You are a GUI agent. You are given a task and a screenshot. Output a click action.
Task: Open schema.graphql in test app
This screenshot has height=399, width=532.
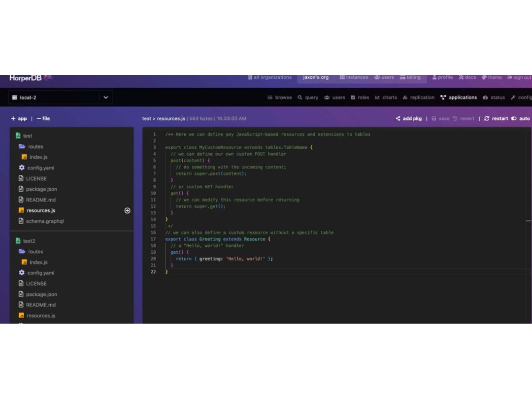41,221
